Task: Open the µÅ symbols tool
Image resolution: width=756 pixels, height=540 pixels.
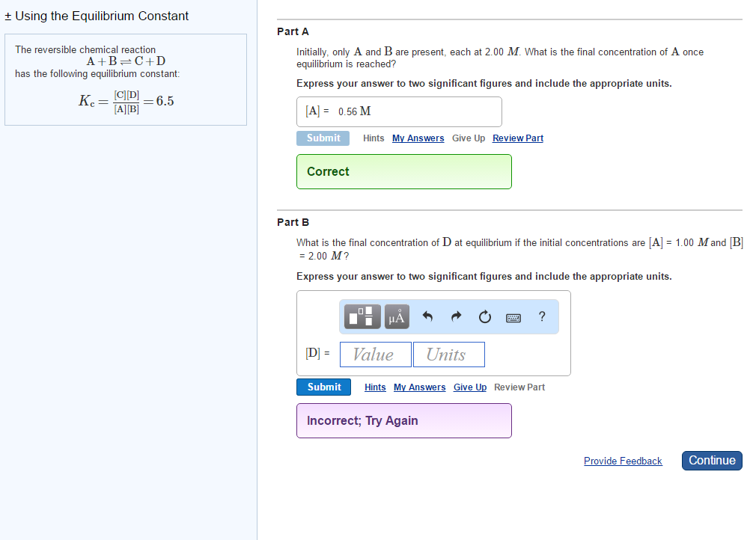Action: tap(397, 316)
